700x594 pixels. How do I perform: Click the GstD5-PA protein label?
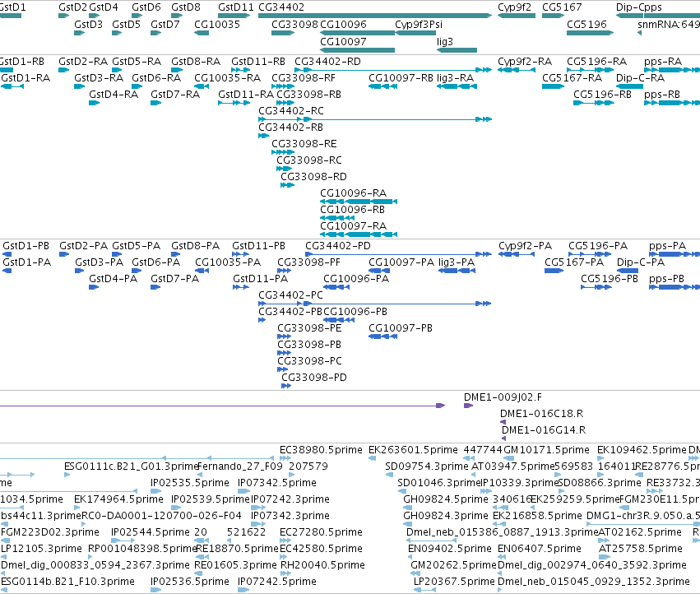click(x=136, y=246)
